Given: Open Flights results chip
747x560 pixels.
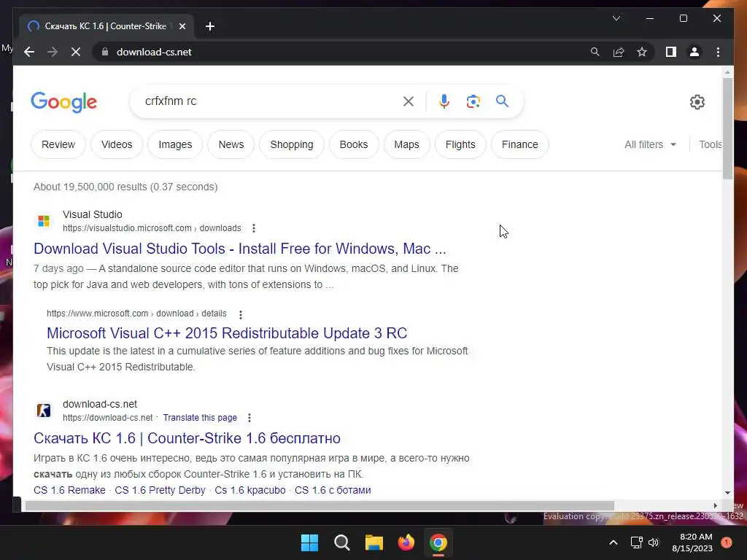Looking at the screenshot, I should tap(460, 144).
